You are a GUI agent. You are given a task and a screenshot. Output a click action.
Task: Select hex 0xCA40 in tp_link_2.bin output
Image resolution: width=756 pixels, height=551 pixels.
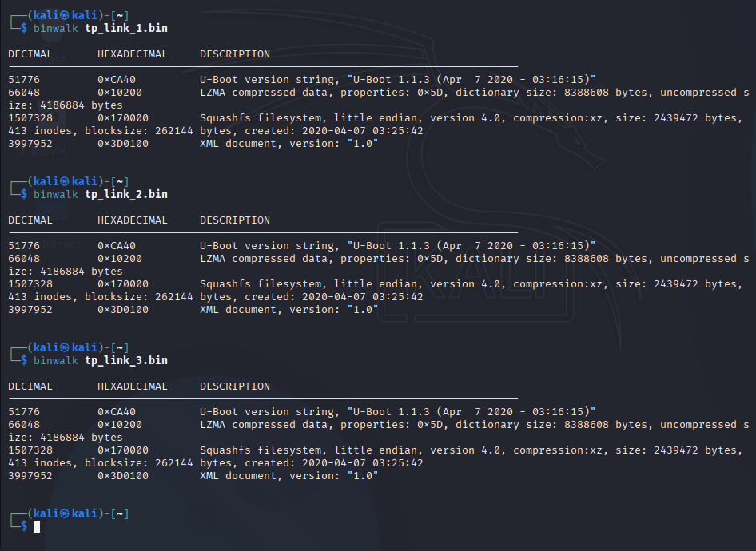pos(117,246)
